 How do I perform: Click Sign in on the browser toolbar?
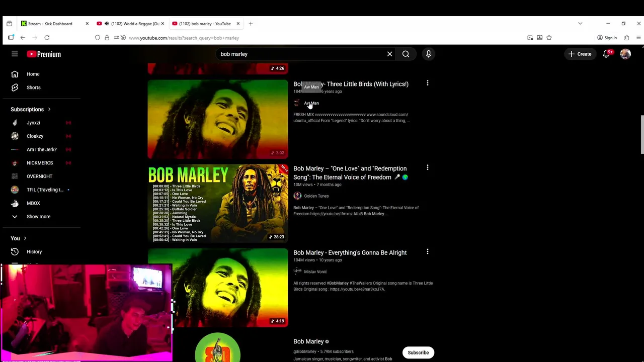(607, 38)
